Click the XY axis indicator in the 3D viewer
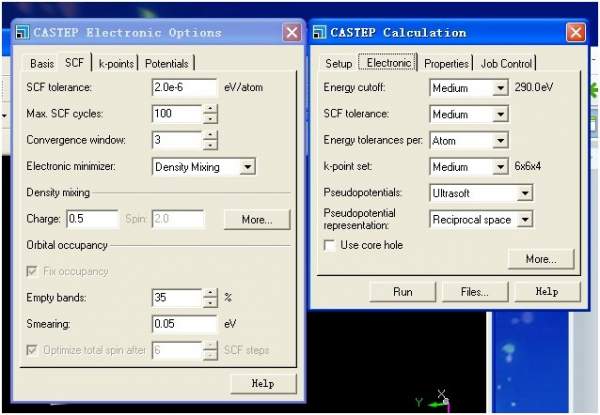Image resolution: width=600 pixels, height=415 pixels. coord(433,400)
